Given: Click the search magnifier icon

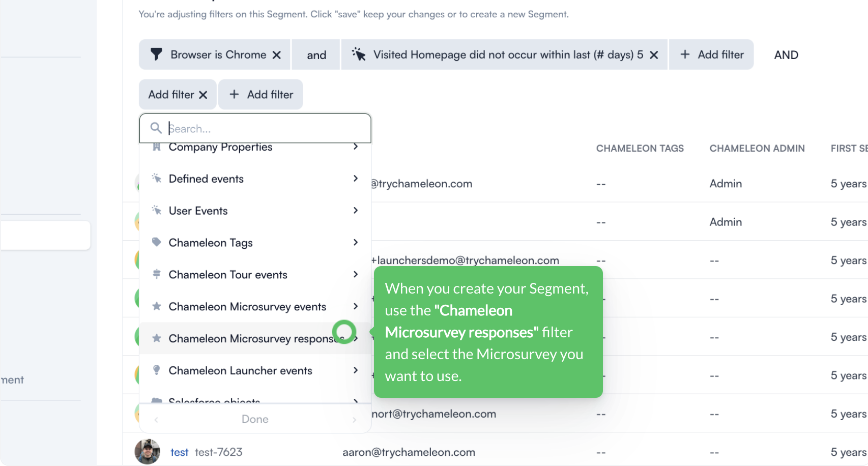Looking at the screenshot, I should pyautogui.click(x=156, y=128).
